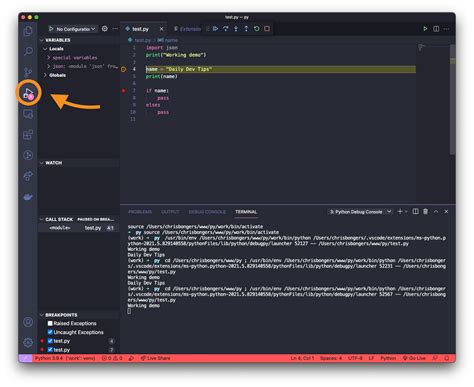Screen dimensions: 474x387
Task: Click the Python 3.9.4 interpreter in status bar
Action: tap(65, 358)
